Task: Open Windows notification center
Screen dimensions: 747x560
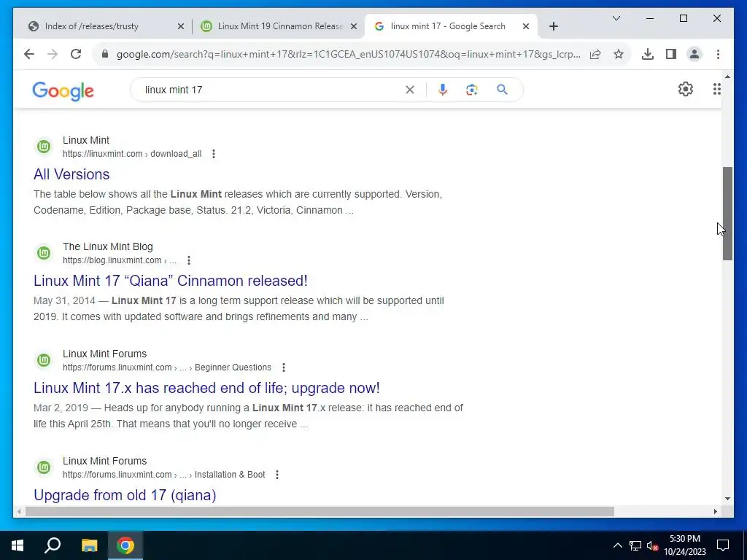Action: (x=723, y=545)
